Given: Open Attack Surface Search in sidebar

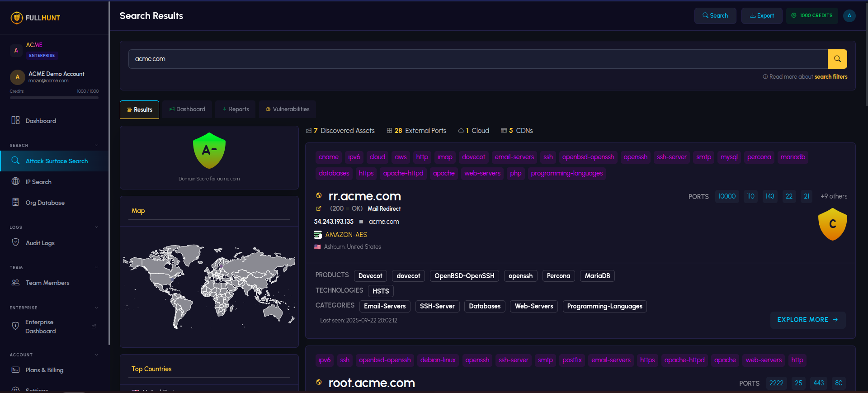Looking at the screenshot, I should (x=54, y=161).
